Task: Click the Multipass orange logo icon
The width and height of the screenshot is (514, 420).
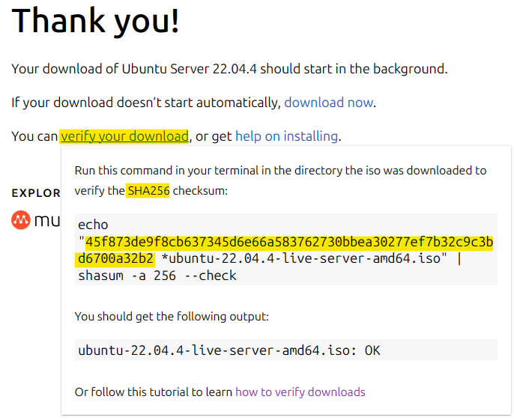Action: (21, 220)
